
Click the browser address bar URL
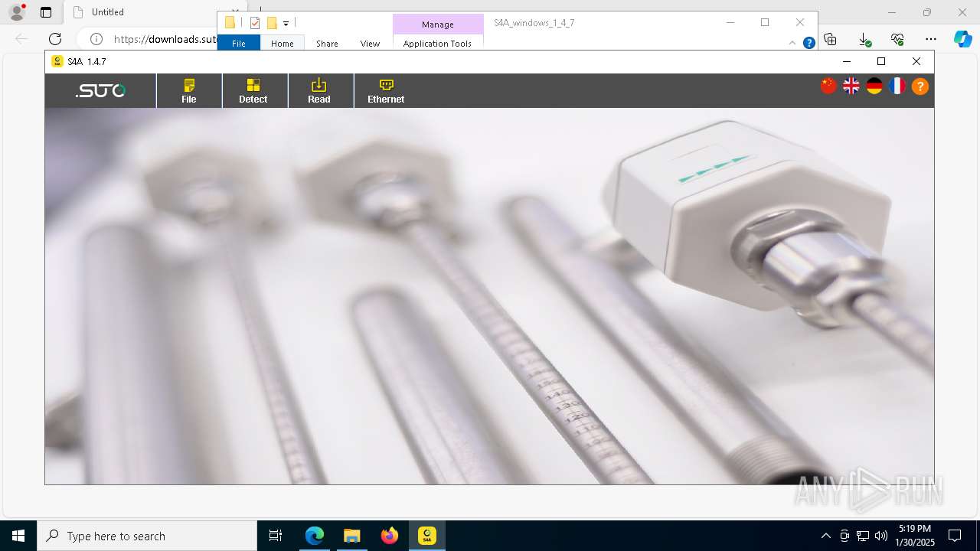pos(165,39)
